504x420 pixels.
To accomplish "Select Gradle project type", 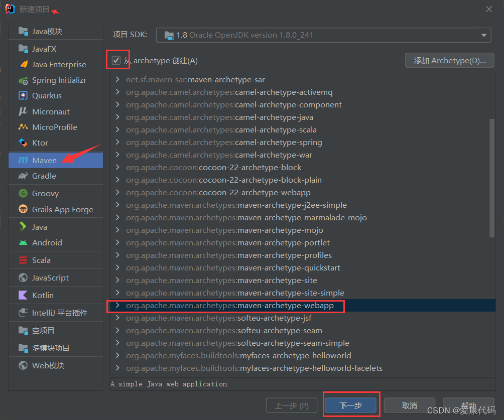I will (x=56, y=176).
